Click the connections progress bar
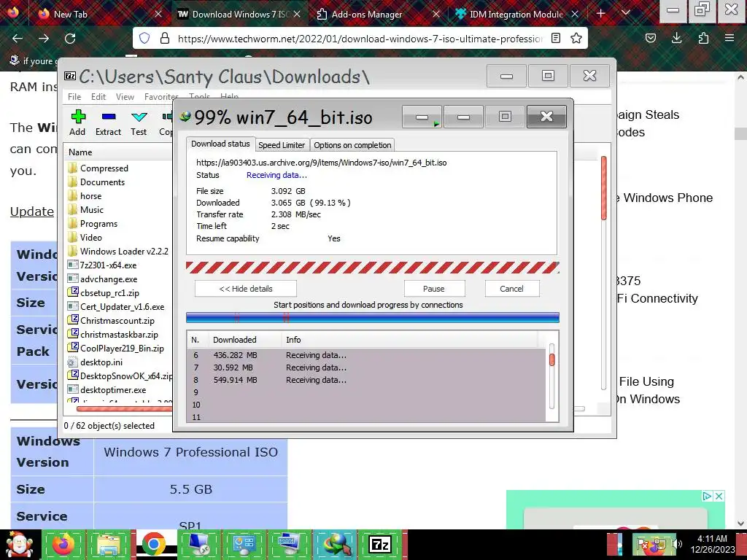This screenshot has height=560, width=747. 373,318
